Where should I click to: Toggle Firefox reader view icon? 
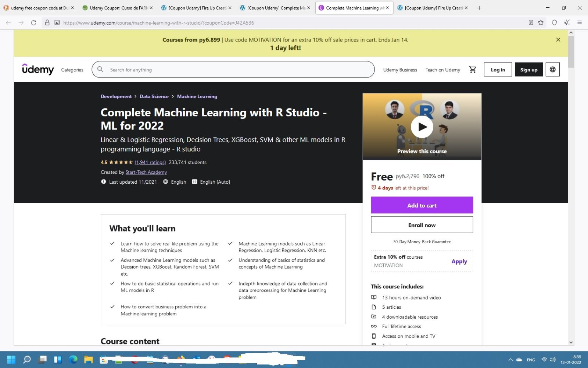tap(531, 23)
